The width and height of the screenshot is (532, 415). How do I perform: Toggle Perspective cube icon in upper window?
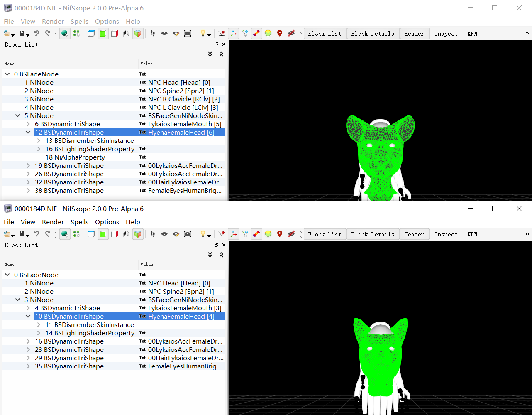pyautogui.click(x=138, y=34)
